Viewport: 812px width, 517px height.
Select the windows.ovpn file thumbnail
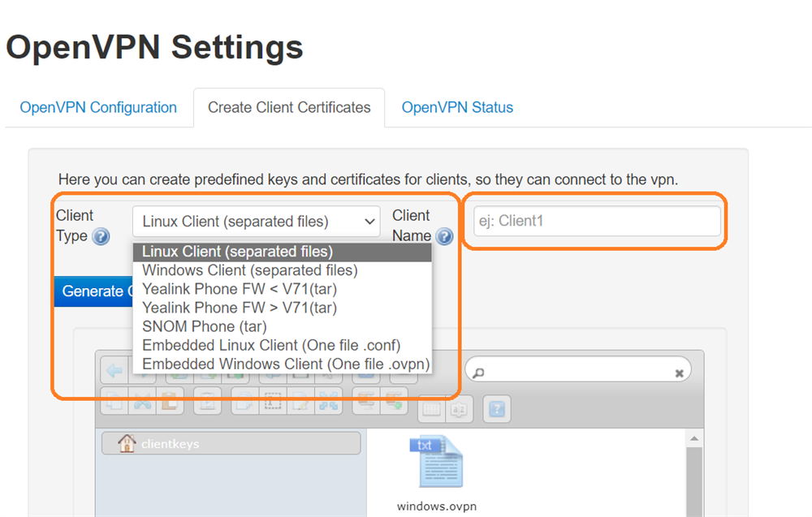click(436, 463)
